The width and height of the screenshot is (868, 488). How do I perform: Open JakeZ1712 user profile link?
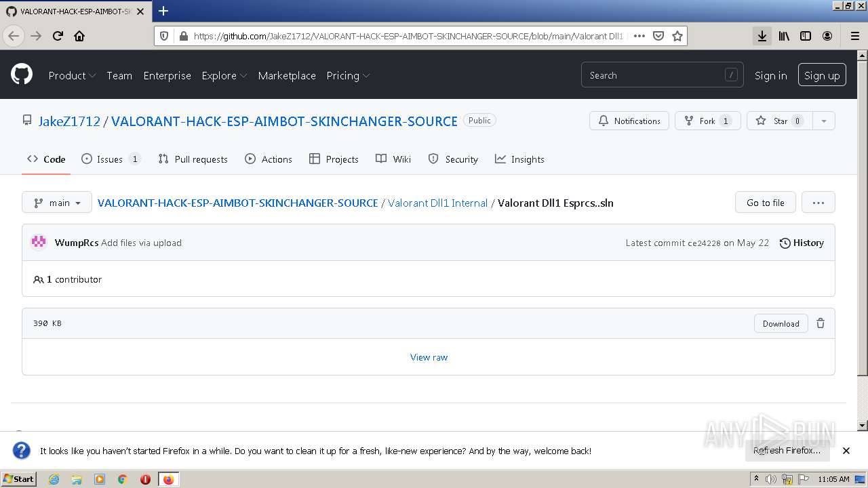click(x=69, y=121)
